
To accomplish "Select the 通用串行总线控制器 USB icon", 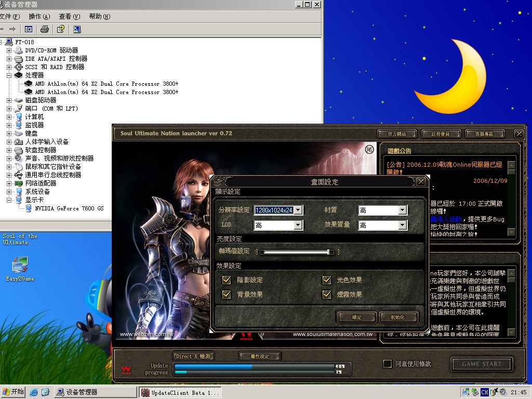I will click(19, 175).
